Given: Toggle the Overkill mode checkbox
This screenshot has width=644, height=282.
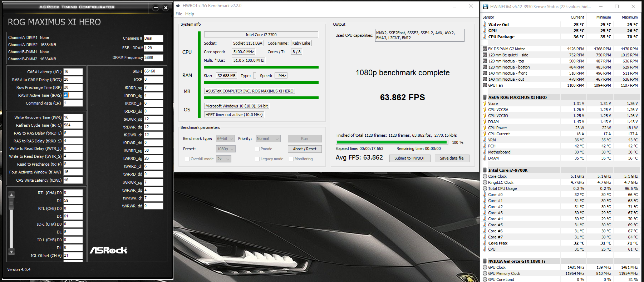Looking at the screenshot, I should click(x=187, y=159).
